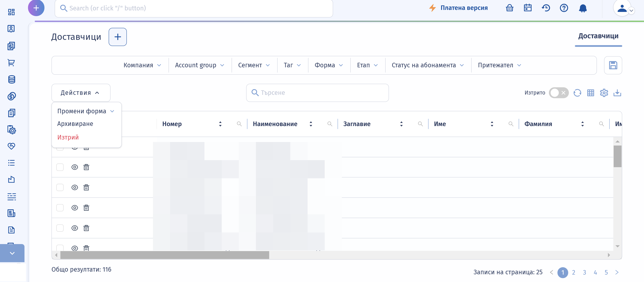View third row record with eye icon
The width and height of the screenshot is (644, 282).
75,187
